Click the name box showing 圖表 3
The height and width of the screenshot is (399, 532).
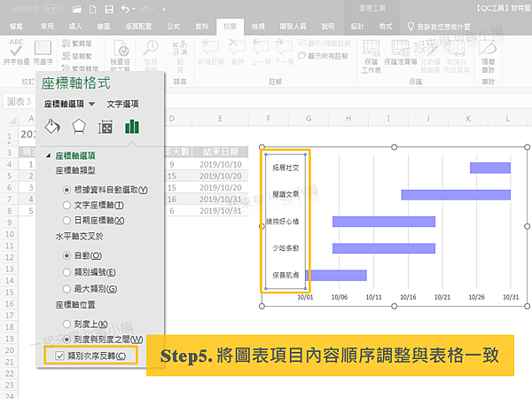click(20, 101)
